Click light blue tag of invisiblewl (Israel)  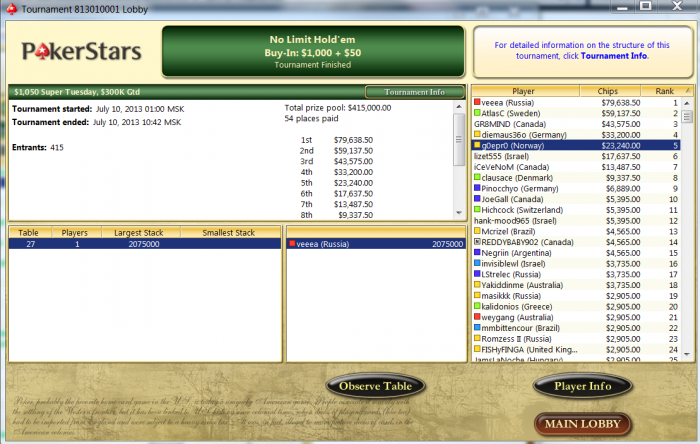(477, 263)
